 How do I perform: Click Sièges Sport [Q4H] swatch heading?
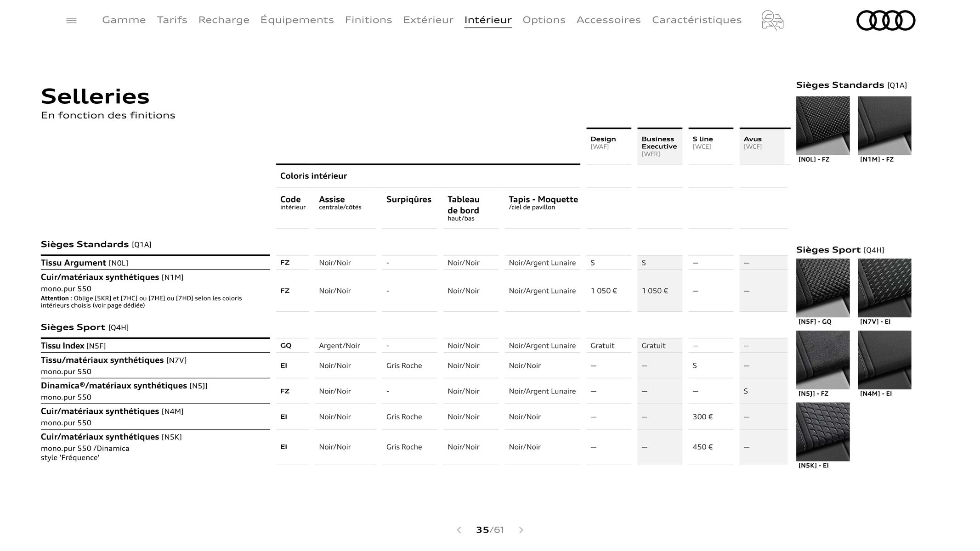[840, 250]
